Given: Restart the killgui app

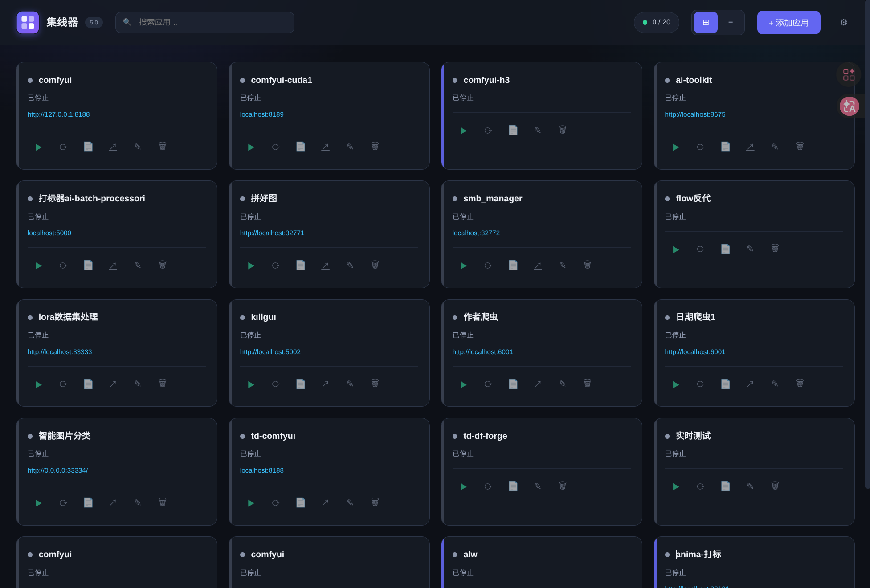Looking at the screenshot, I should [276, 384].
